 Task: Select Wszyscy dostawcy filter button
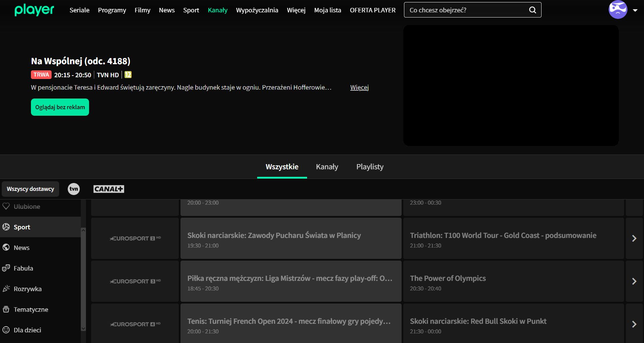pyautogui.click(x=30, y=189)
